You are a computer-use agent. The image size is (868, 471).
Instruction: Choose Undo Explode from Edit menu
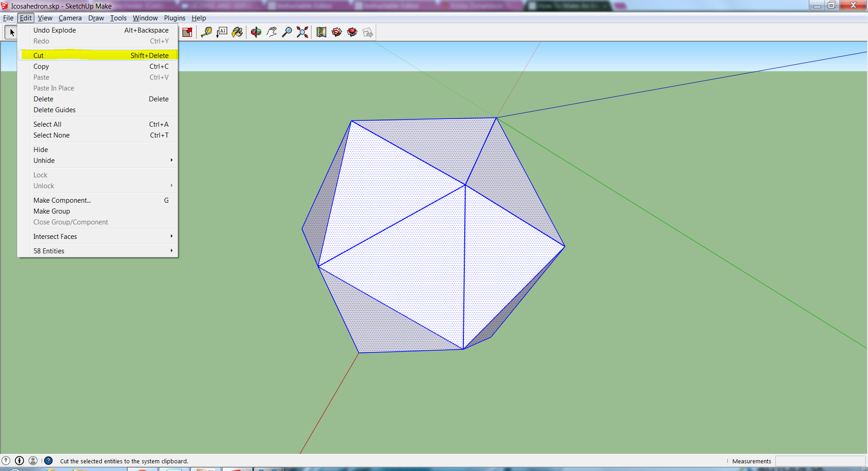(x=98, y=30)
